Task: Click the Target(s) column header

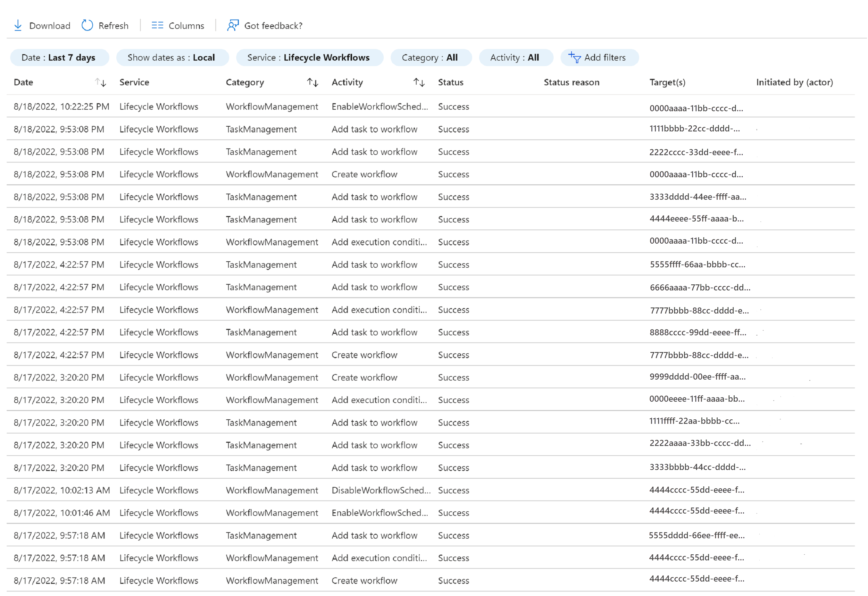Action: coord(668,82)
